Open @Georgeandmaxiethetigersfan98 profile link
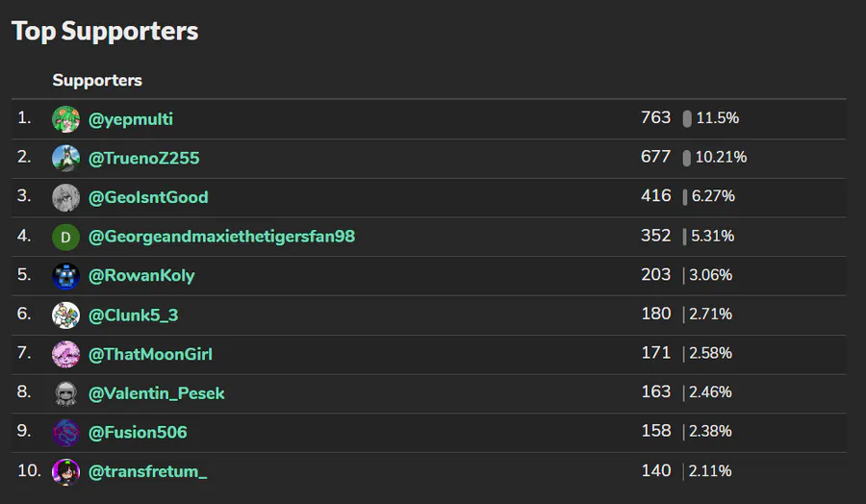This screenshot has height=504, width=866. tap(221, 237)
